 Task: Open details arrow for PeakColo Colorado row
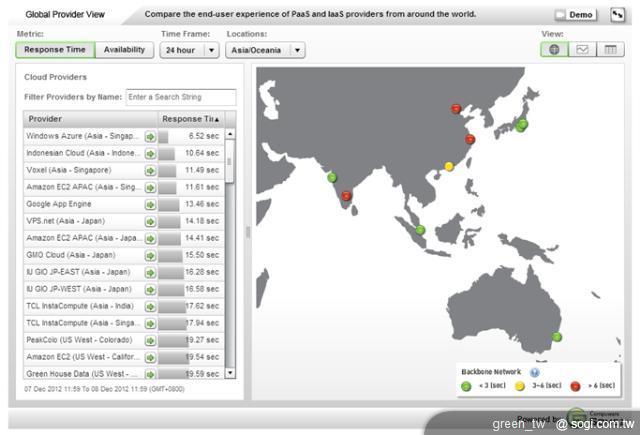(x=151, y=341)
